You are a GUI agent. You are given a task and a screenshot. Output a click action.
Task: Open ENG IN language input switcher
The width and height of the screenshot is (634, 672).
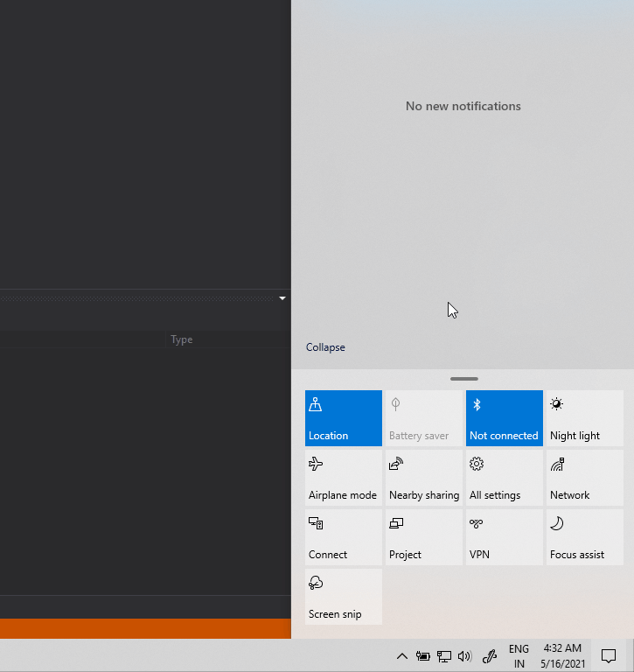pyautogui.click(x=519, y=656)
